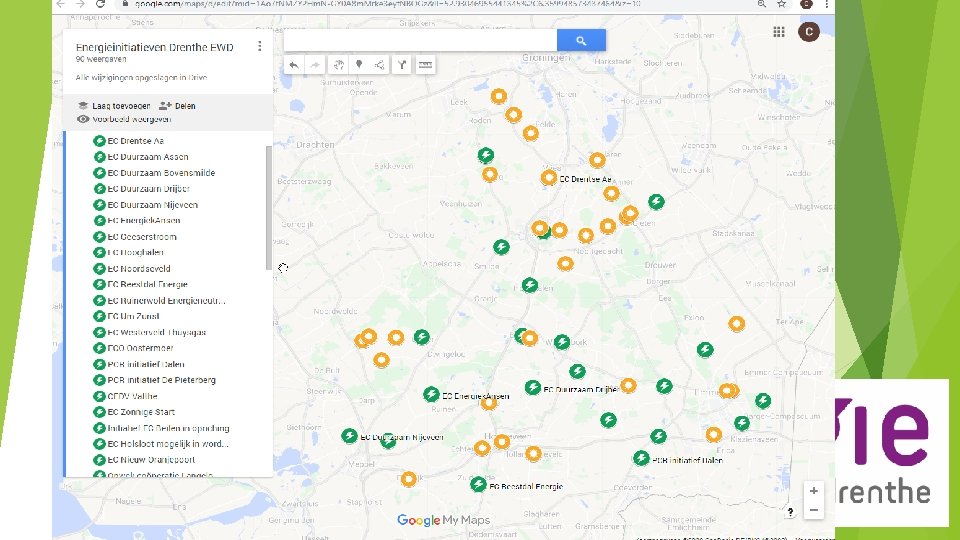Image resolution: width=960 pixels, height=540 pixels.
Task: Click Voorbeeld weergeven preview link
Action: (x=124, y=119)
